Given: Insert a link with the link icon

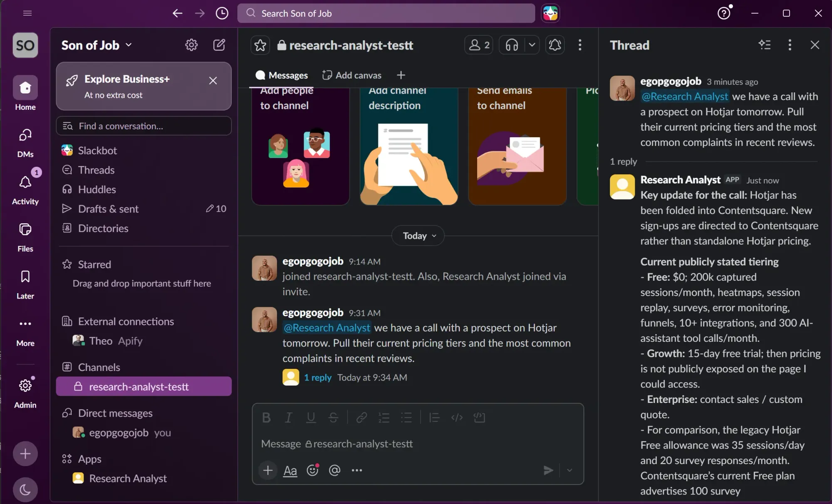Looking at the screenshot, I should pyautogui.click(x=362, y=418).
